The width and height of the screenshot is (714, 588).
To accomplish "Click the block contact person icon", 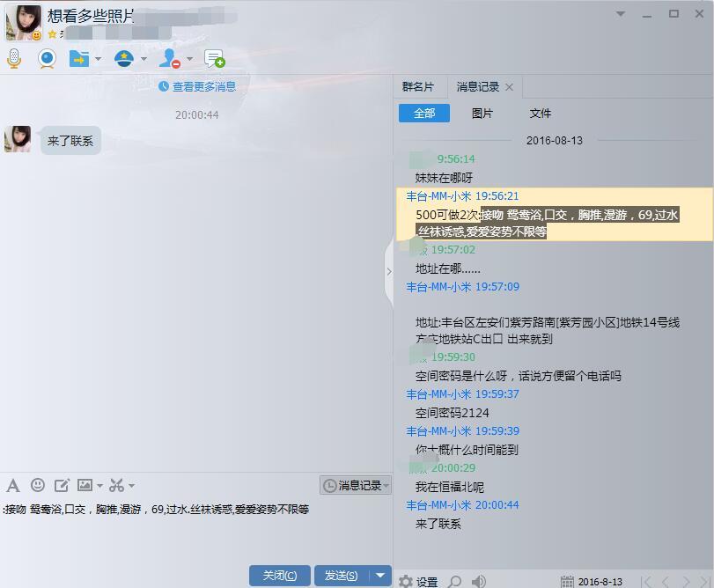I will click(170, 59).
